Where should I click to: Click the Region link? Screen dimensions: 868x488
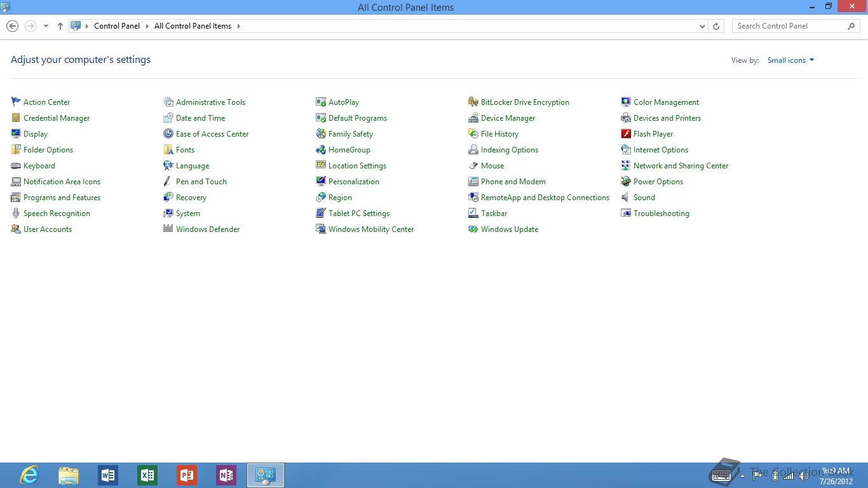click(x=340, y=198)
